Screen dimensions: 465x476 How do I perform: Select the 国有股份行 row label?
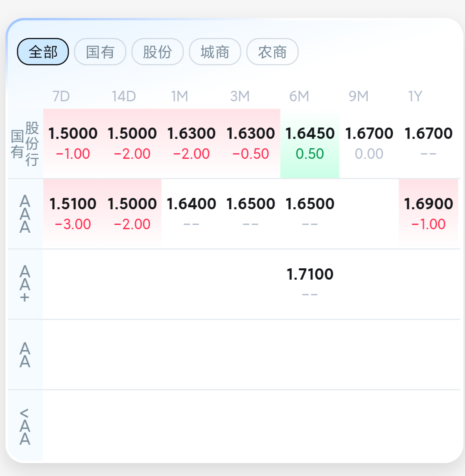click(x=25, y=144)
